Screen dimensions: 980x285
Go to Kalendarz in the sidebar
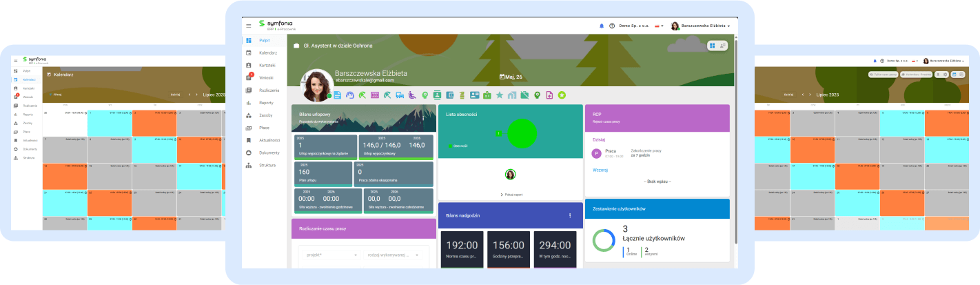click(x=267, y=53)
